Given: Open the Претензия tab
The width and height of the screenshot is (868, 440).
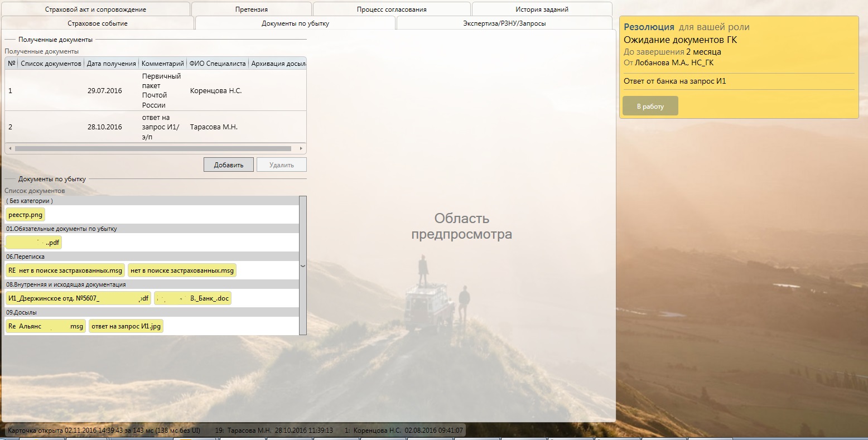Looking at the screenshot, I should pyautogui.click(x=251, y=9).
